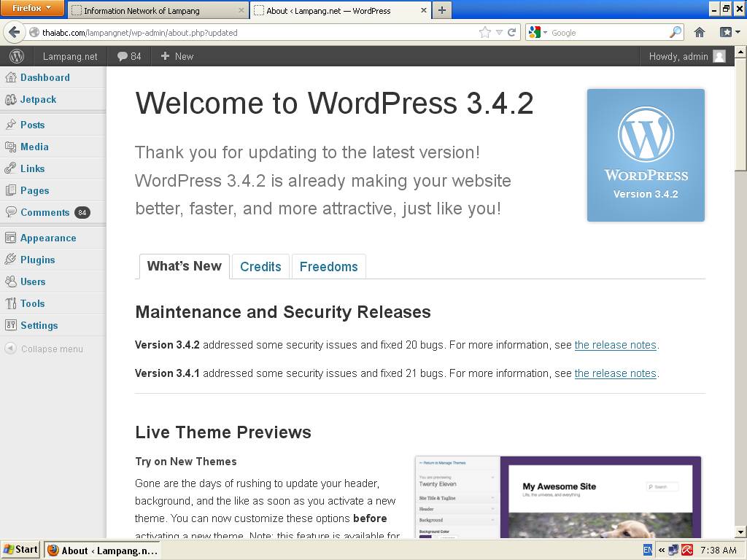Click the Firefox taskbar button About Lampang.n

click(x=102, y=551)
